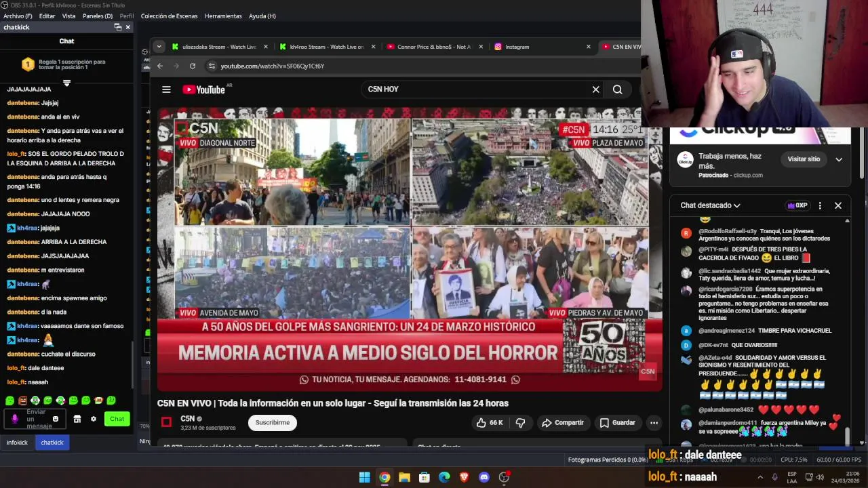Screen dimensions: 868x488
Task: Open Editar menu in OBS
Action: [x=47, y=16]
